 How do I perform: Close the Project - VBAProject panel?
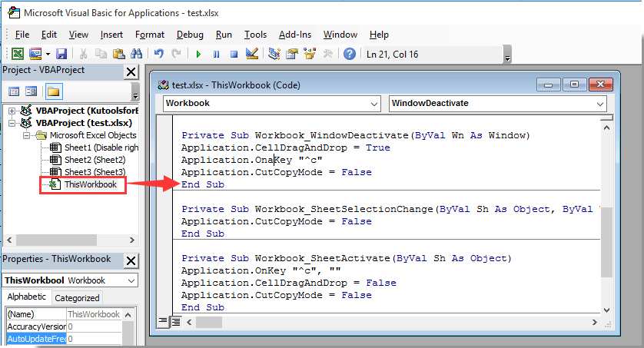tap(130, 71)
